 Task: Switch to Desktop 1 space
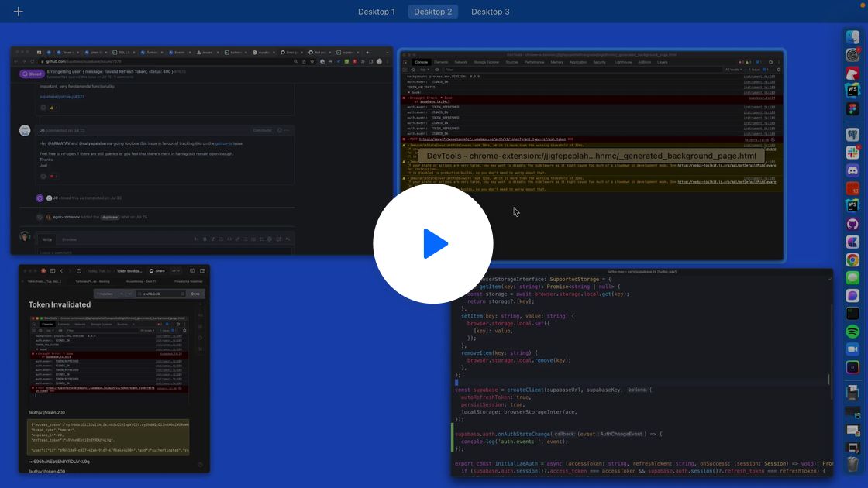click(376, 12)
